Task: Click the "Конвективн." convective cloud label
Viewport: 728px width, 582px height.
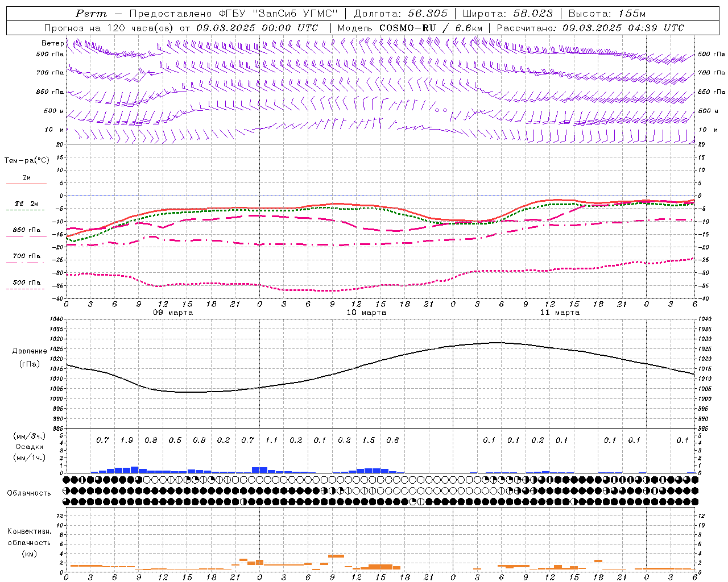Action: click(x=29, y=531)
